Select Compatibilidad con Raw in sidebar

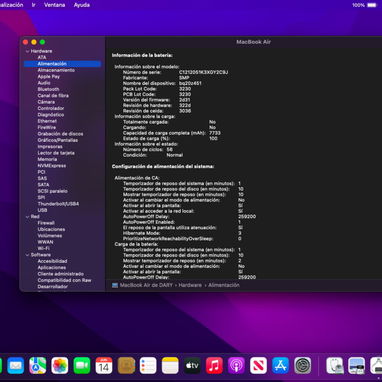[x=64, y=280]
